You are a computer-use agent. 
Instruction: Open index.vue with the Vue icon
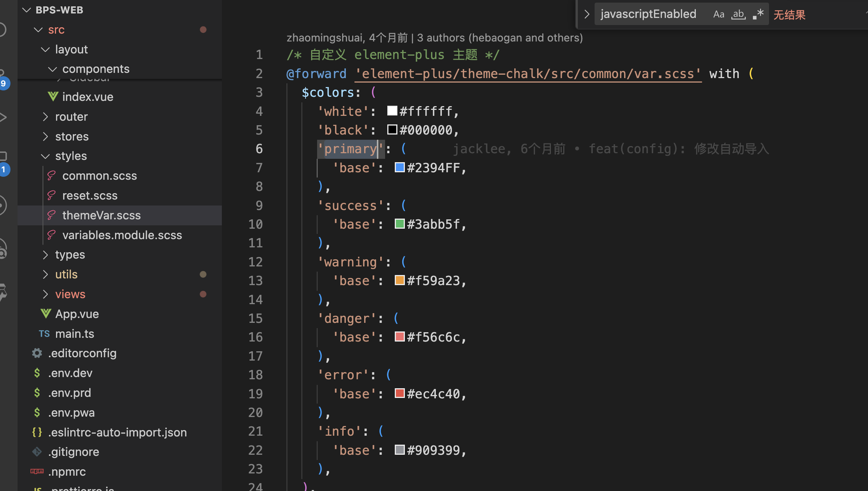[x=87, y=97]
